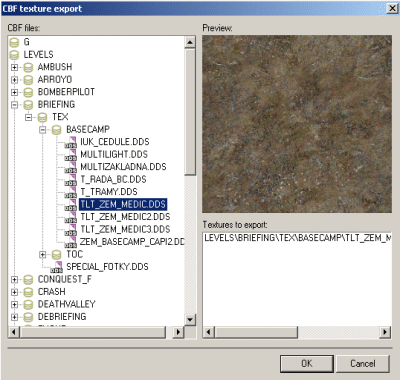Click the DDS icon beside TLT_ZEM_MEDIC.DDS

pyautogui.click(x=71, y=205)
